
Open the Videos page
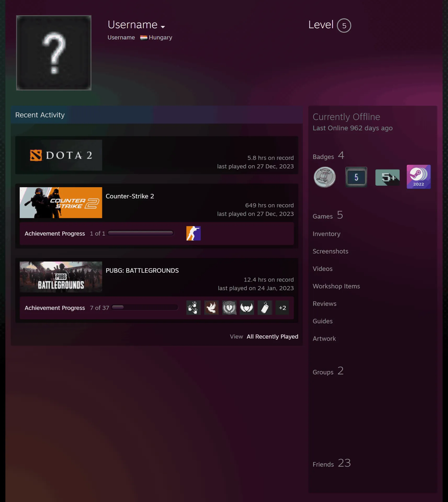[322, 269]
